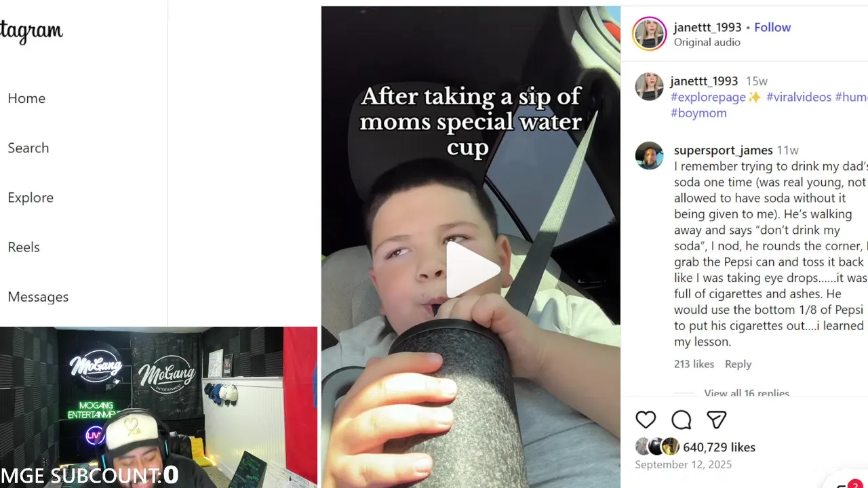Go to Home in sidebar

pyautogui.click(x=26, y=98)
